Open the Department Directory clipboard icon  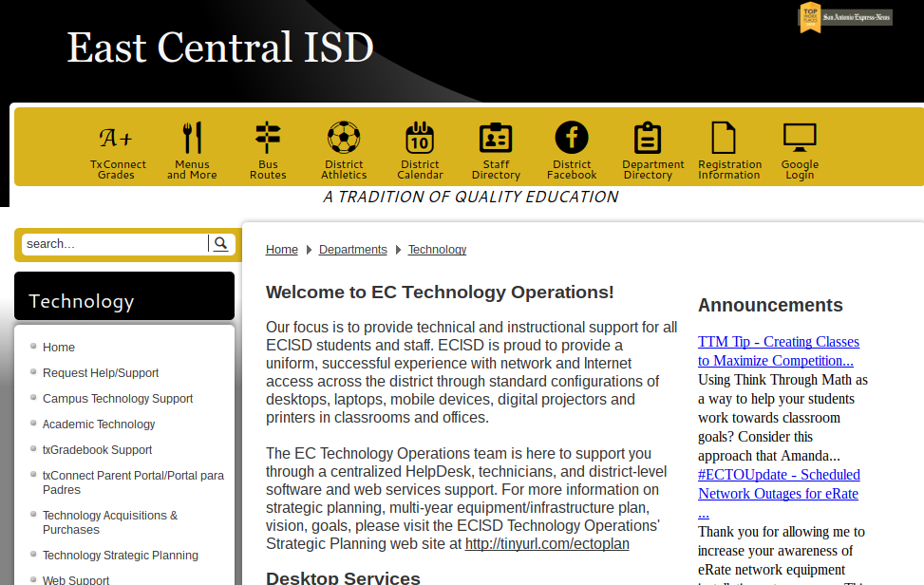pos(648,139)
